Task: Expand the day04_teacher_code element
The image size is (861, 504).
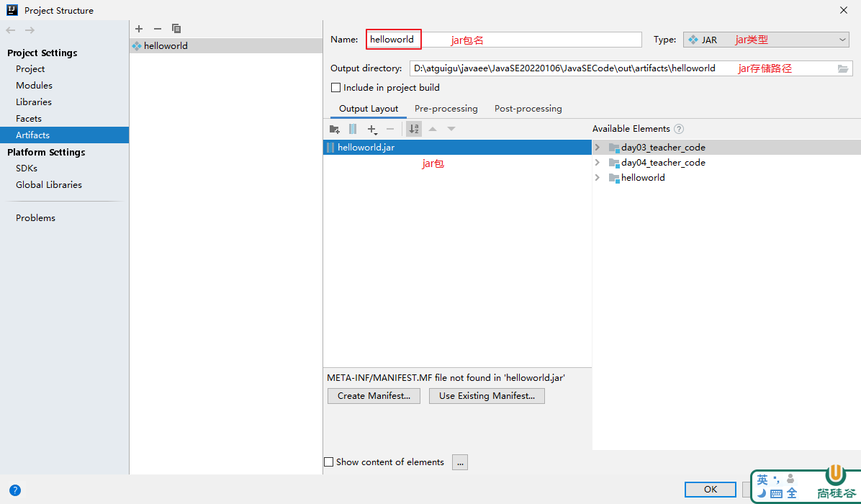Action: point(598,163)
